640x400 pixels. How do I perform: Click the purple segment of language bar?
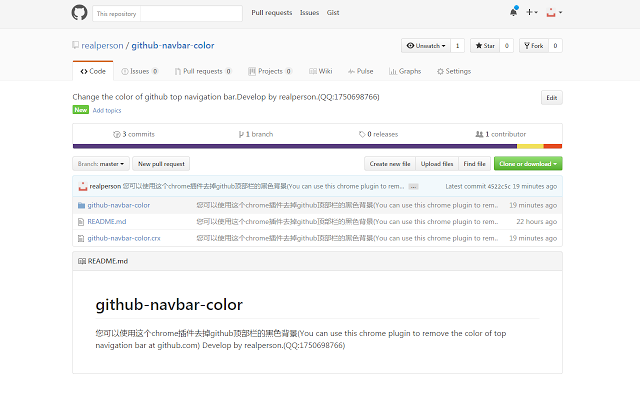(x=295, y=146)
